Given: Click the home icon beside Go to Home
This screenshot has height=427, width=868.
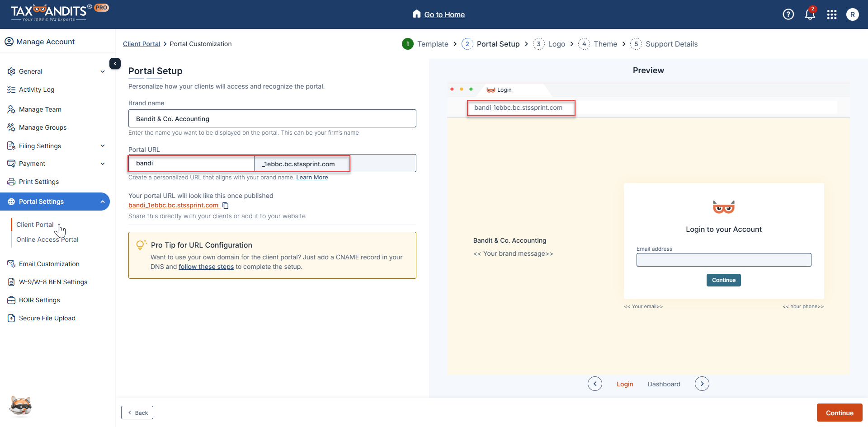Looking at the screenshot, I should pyautogui.click(x=416, y=14).
